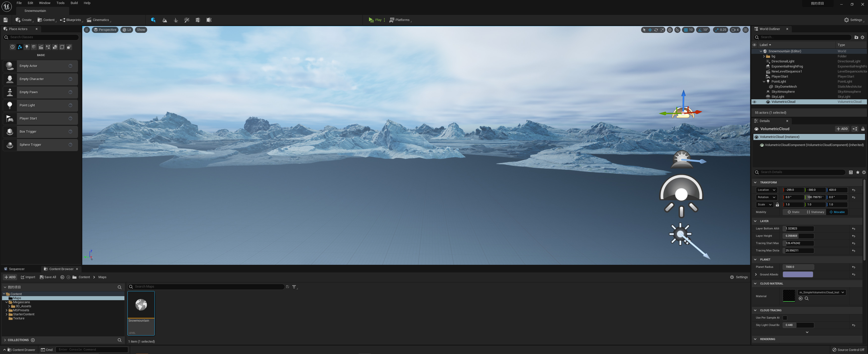Browse to material asset in Content Browser
868x354 pixels.
(x=807, y=298)
